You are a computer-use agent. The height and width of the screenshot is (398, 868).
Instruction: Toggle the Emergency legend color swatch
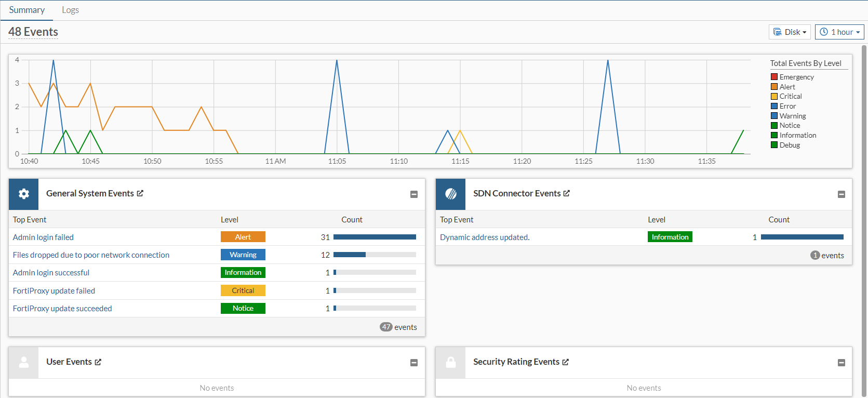pyautogui.click(x=774, y=77)
